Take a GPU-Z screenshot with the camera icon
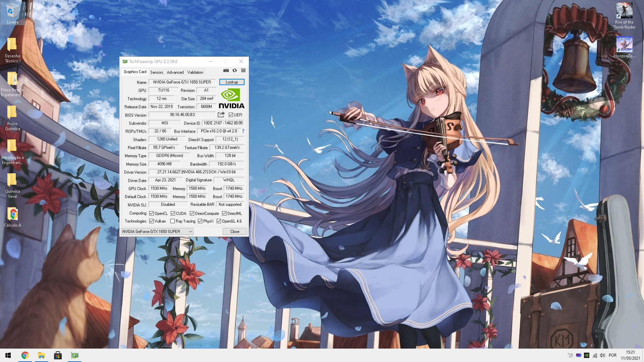The height and width of the screenshot is (362, 644). [226, 70]
